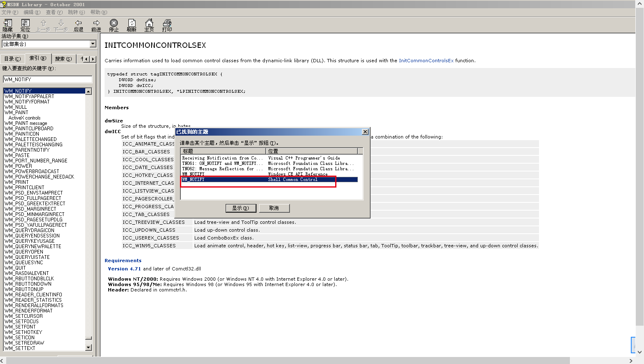Click the Next (下一步) toolbar icon
Image resolution: width=644 pixels, height=364 pixels.
tap(61, 25)
